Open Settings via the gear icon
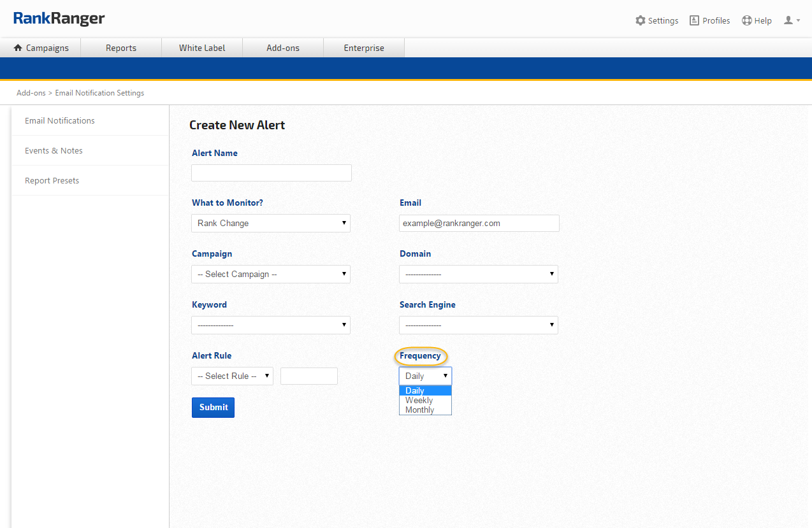The image size is (812, 528). click(x=641, y=20)
